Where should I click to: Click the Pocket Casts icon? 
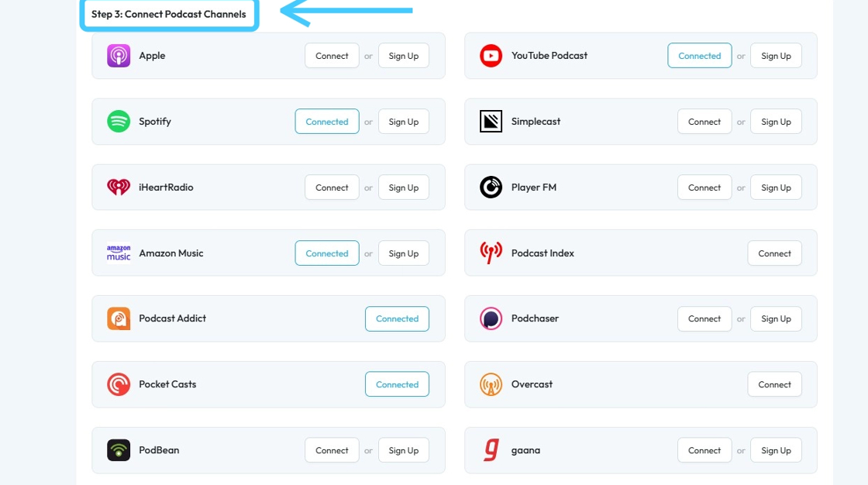(119, 384)
